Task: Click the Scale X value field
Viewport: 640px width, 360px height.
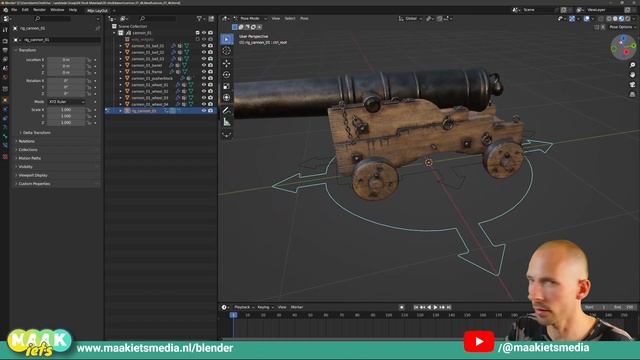Action: (x=66, y=110)
